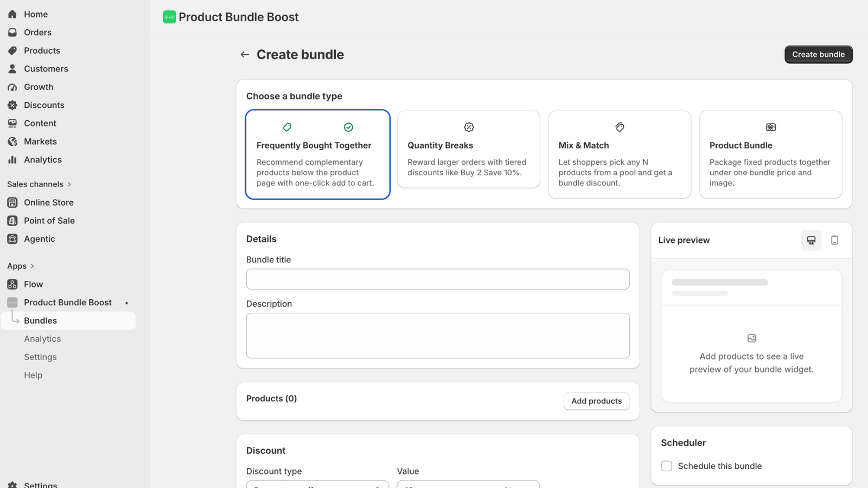This screenshot has width=868, height=488.
Task: Click into the Description text area
Action: tap(438, 336)
